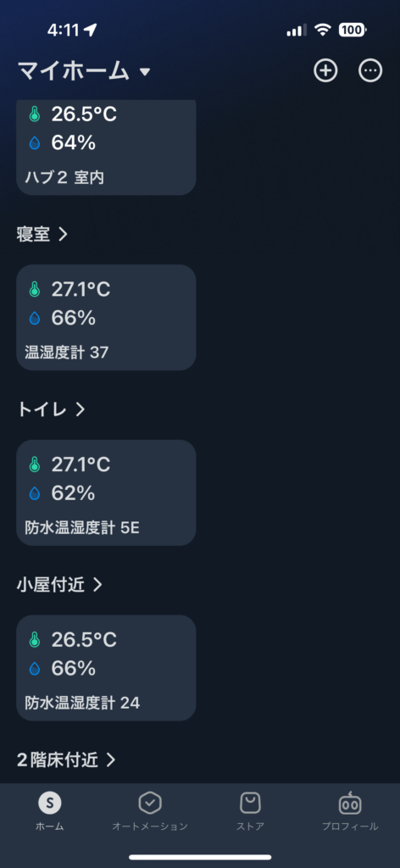Expand the 小屋付近 room section

[x=60, y=585]
